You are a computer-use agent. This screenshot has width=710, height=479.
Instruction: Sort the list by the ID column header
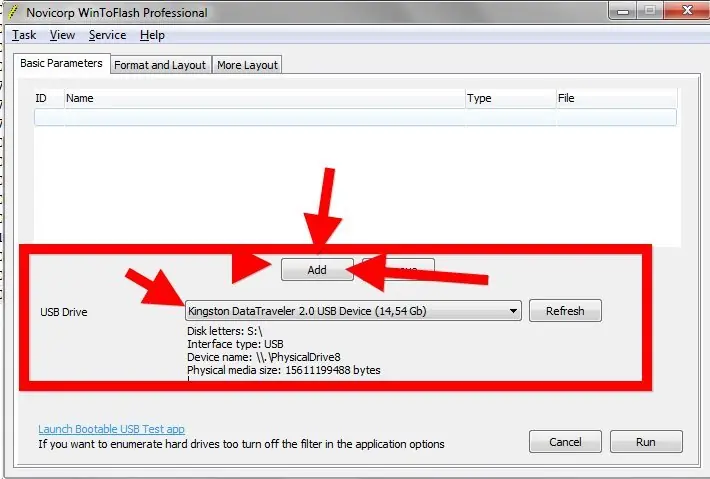[x=49, y=98]
